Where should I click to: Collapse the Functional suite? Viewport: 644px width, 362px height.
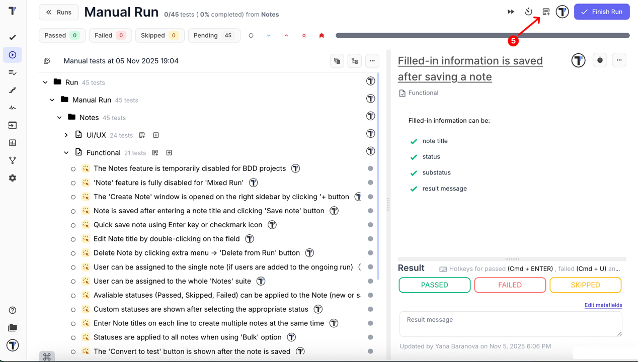[x=66, y=153]
